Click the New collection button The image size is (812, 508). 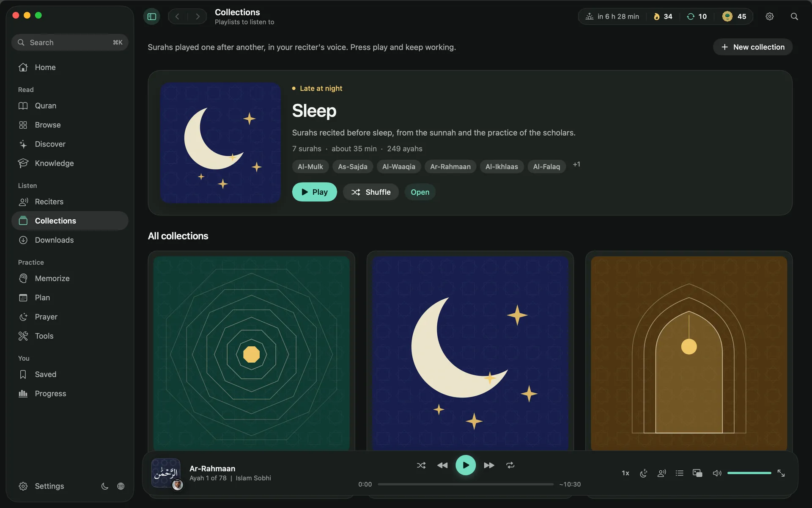click(753, 47)
